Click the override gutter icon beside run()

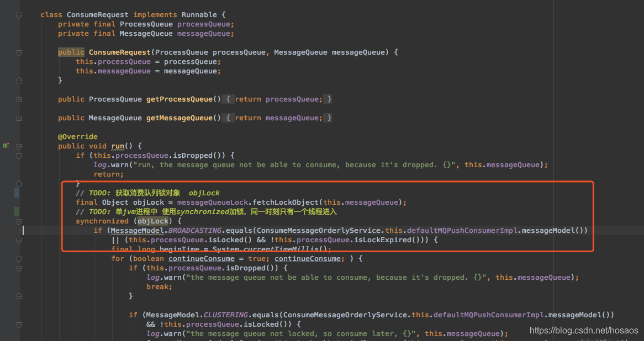tap(6, 146)
